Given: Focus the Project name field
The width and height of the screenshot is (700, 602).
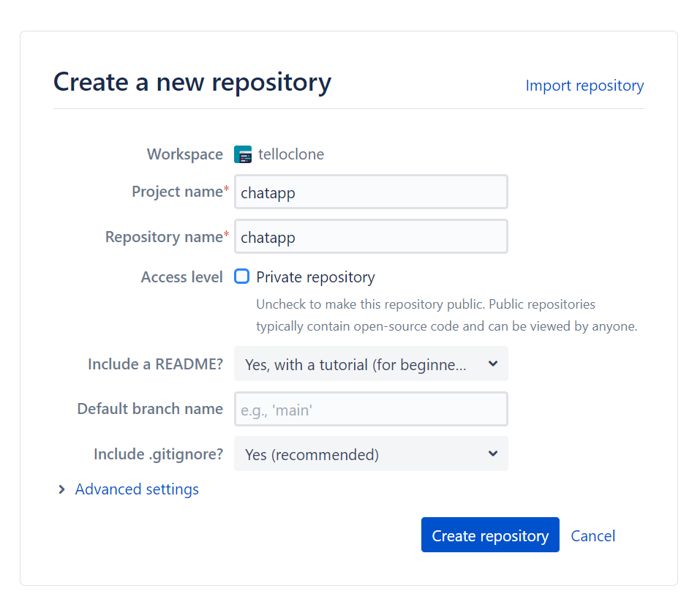Looking at the screenshot, I should pyautogui.click(x=371, y=192).
